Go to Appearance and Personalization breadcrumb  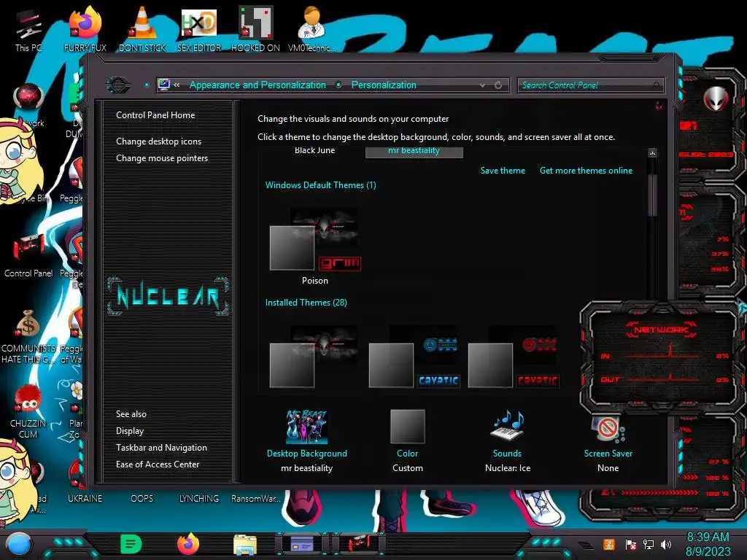click(258, 85)
